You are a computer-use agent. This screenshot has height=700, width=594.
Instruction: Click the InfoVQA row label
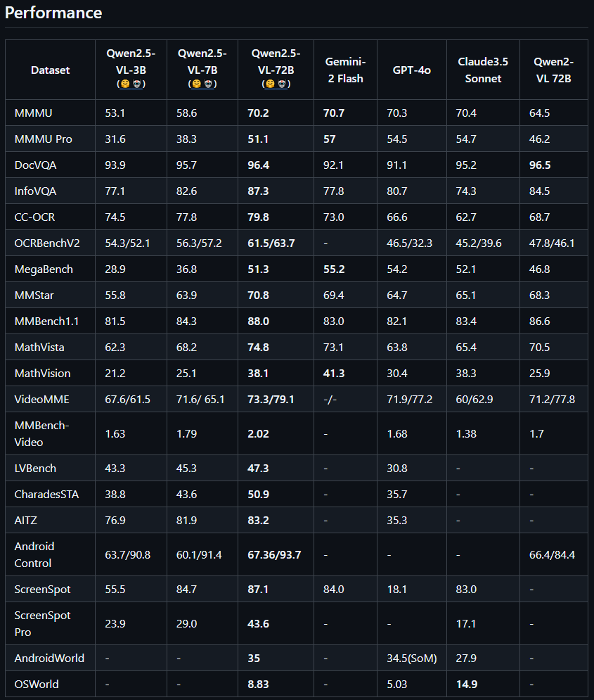tap(36, 191)
